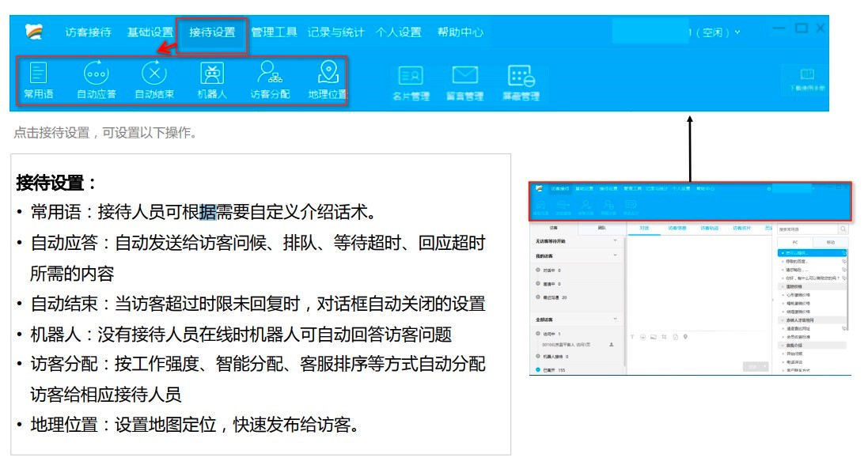Open the 常用语 common phrases settings
The height and width of the screenshot is (469, 868).
coord(38,81)
